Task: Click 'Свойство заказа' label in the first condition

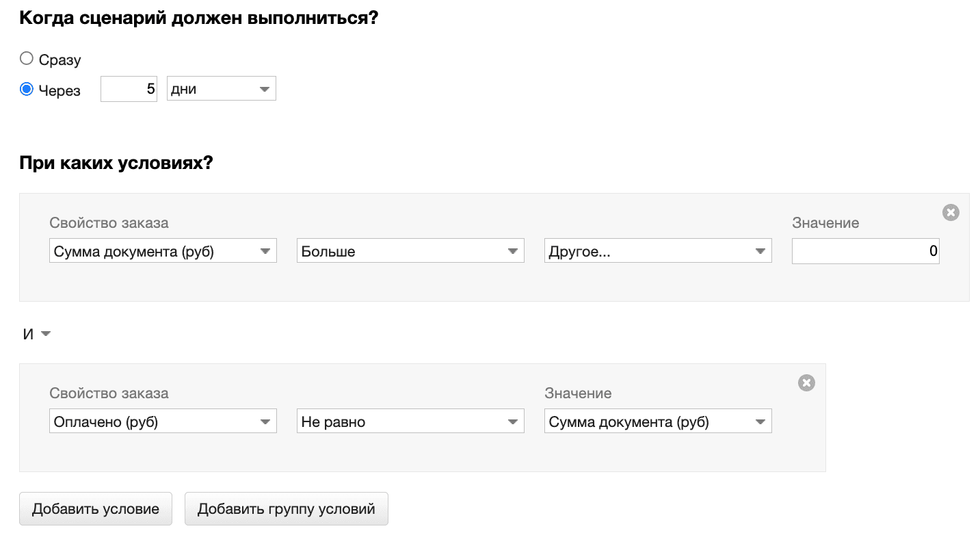Action: (x=109, y=223)
